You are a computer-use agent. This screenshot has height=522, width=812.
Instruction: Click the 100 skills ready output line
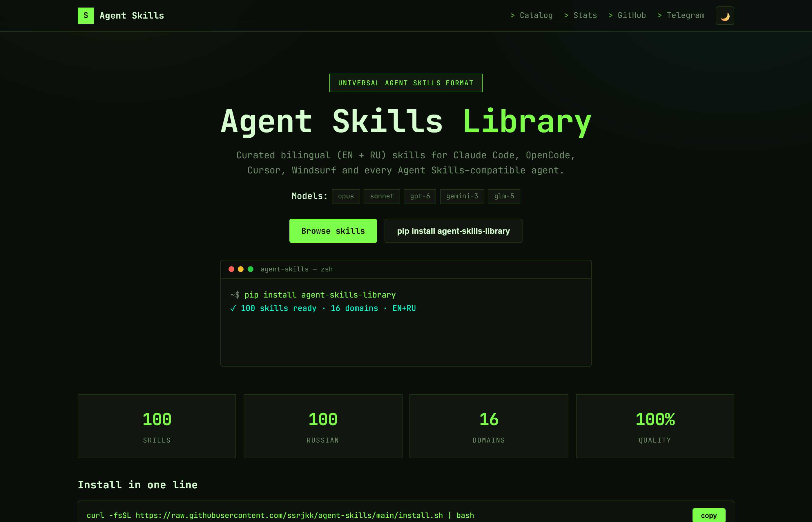coord(323,308)
